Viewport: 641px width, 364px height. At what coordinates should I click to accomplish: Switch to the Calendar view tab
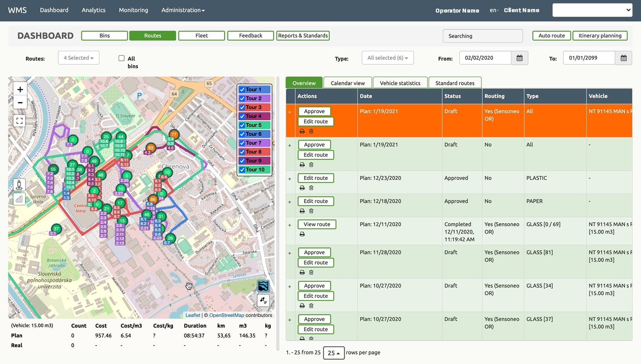(347, 83)
